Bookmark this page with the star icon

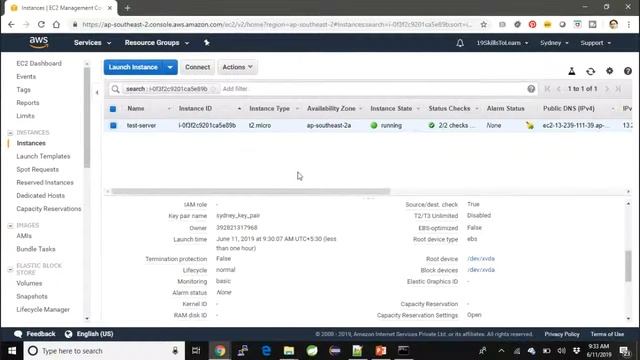pyautogui.click(x=484, y=24)
